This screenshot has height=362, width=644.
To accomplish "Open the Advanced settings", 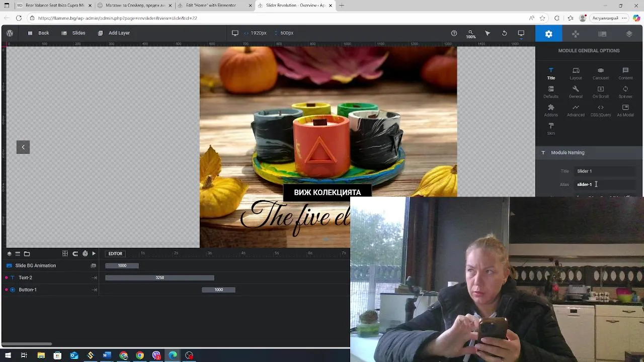I will (x=576, y=111).
